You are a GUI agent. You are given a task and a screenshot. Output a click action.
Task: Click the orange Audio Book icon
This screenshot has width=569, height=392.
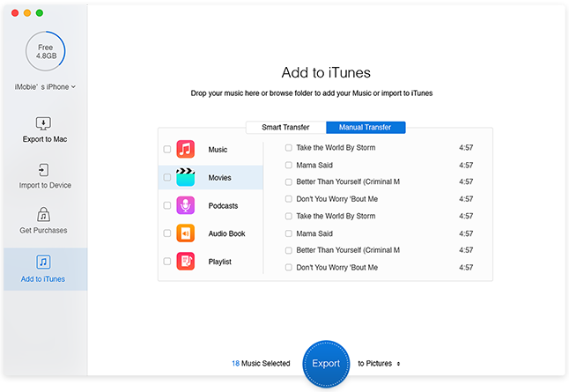(x=186, y=233)
